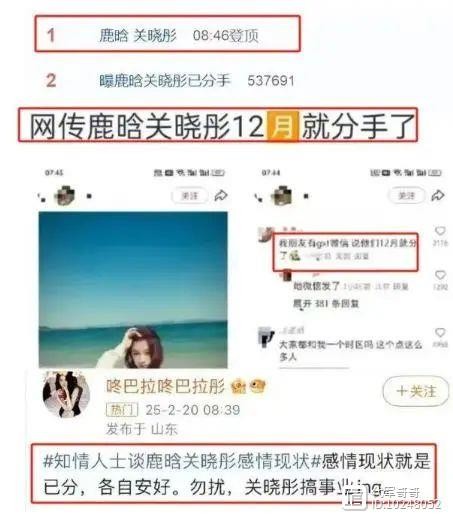Click the 热门 tag beside post date
The image size is (453, 521).
click(x=122, y=410)
